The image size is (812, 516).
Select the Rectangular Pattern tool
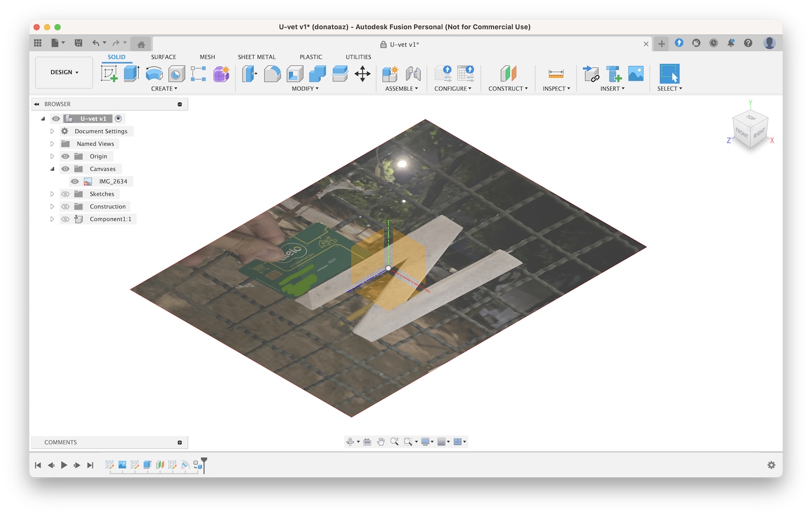click(x=198, y=74)
